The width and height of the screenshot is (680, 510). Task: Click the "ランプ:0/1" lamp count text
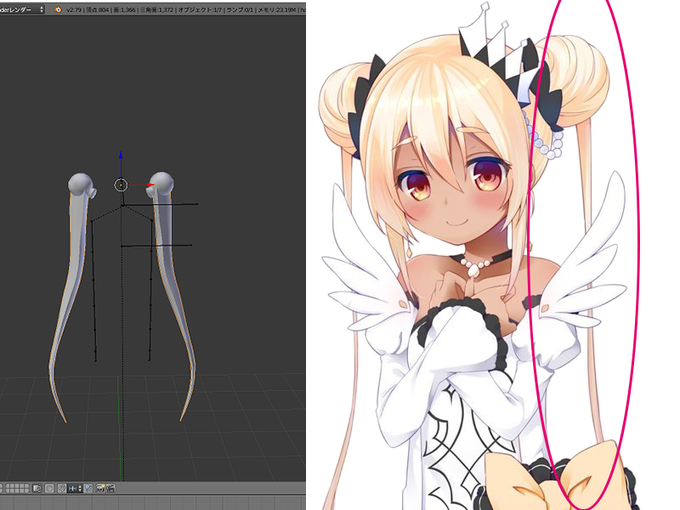pos(240,10)
